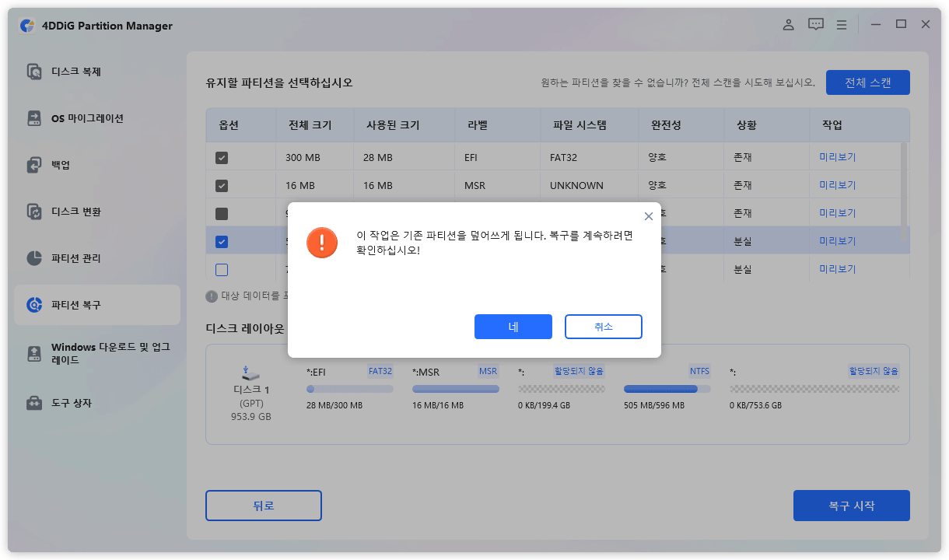Click the 뒤로 back button

264,506
